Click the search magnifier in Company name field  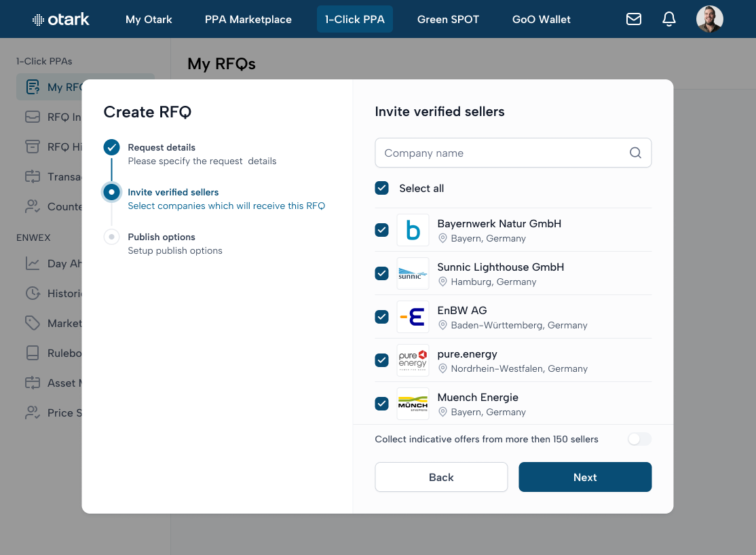pos(635,153)
